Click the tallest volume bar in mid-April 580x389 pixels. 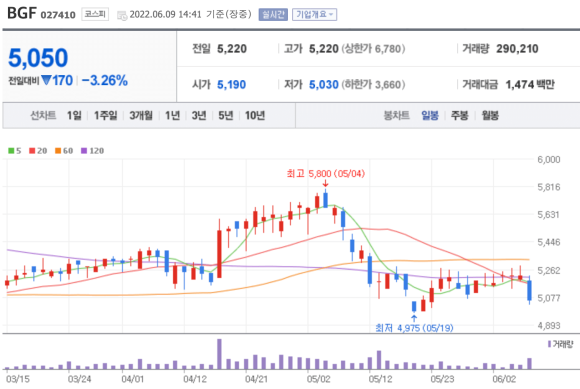click(x=219, y=354)
